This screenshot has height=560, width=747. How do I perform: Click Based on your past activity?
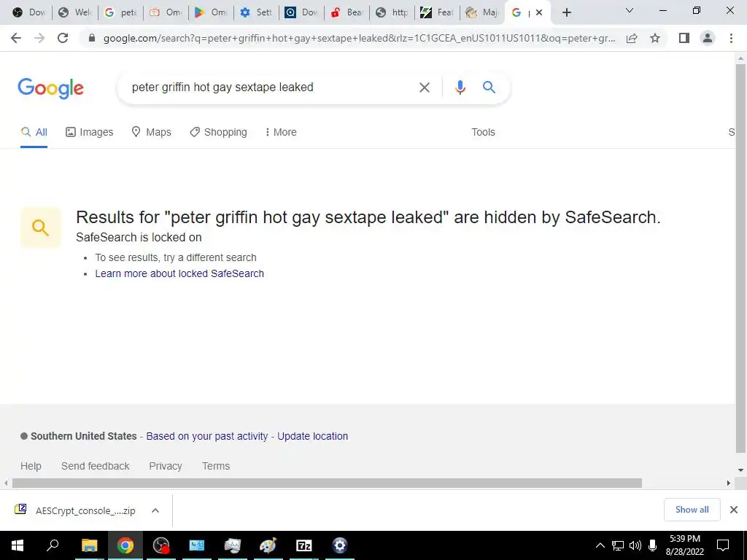(207, 436)
